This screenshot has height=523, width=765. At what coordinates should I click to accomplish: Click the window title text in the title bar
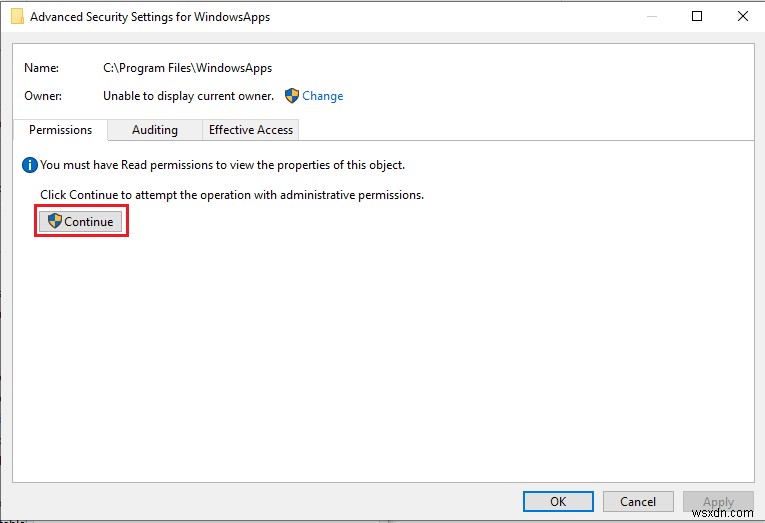(x=150, y=16)
